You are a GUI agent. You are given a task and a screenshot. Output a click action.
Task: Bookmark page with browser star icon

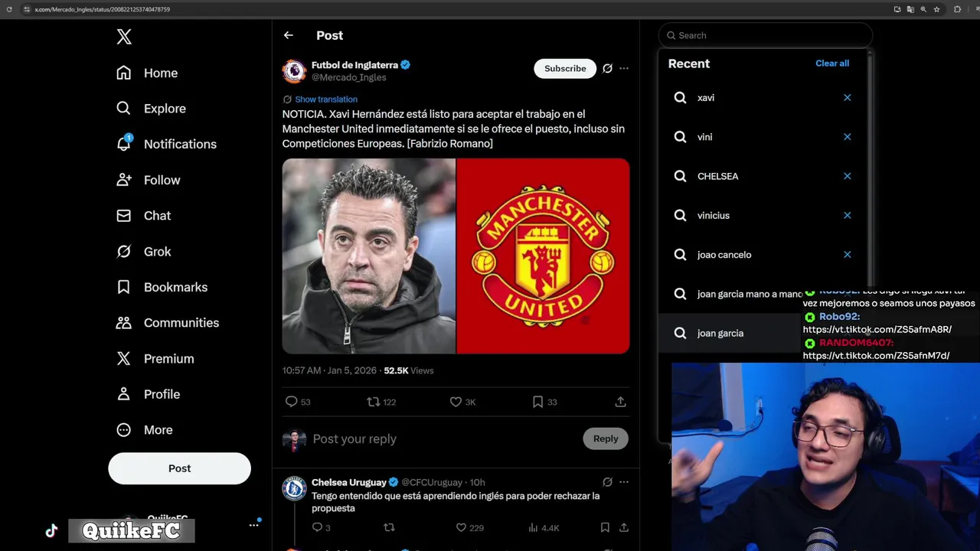click(x=936, y=9)
